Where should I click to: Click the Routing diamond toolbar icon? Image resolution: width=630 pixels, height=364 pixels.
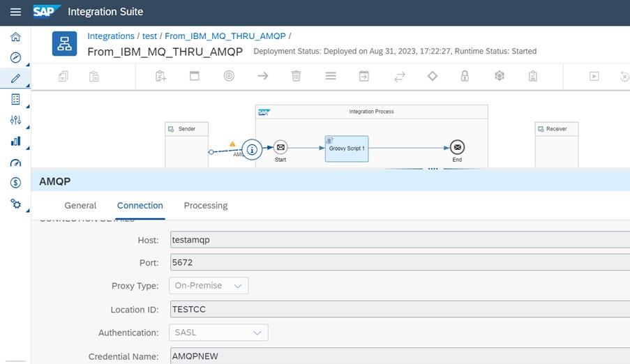pos(433,75)
